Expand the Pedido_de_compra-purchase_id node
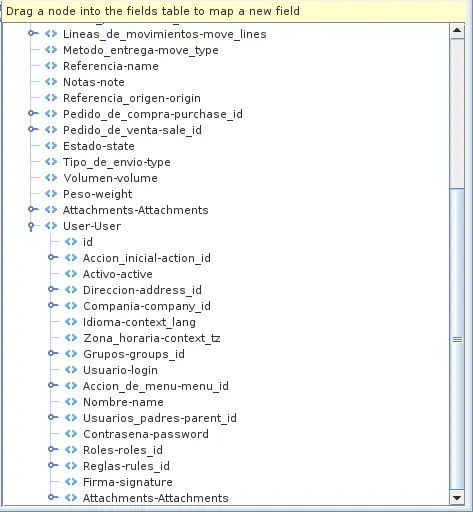 tap(32, 113)
